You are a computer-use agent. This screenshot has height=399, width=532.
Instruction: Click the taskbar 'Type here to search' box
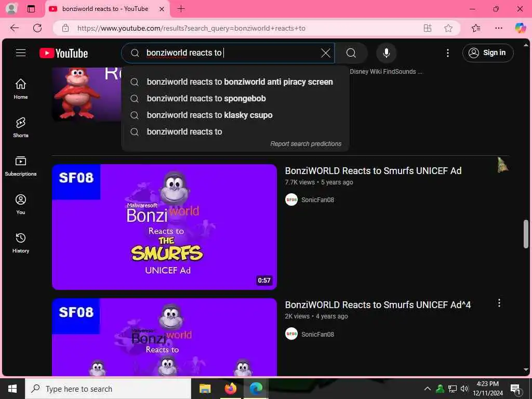coord(108,389)
